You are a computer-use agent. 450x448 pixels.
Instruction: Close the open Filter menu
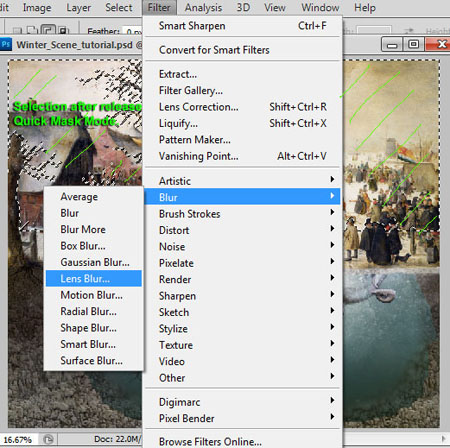pyautogui.click(x=159, y=7)
